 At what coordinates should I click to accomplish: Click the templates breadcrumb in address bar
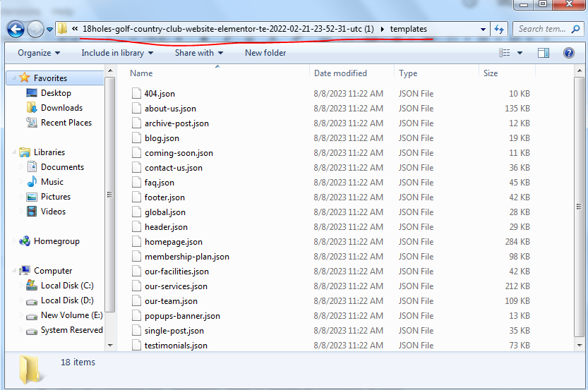tap(409, 29)
